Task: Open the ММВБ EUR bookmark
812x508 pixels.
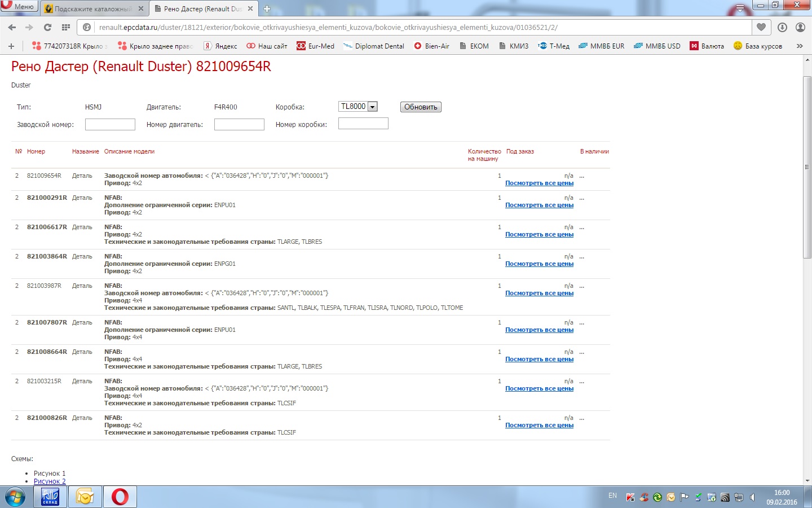Action: [x=601, y=46]
